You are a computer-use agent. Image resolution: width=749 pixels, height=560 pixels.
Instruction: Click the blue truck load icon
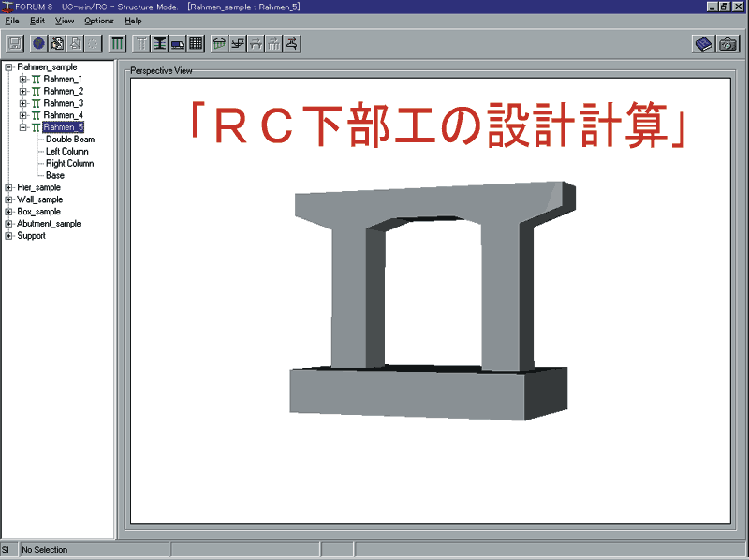178,43
